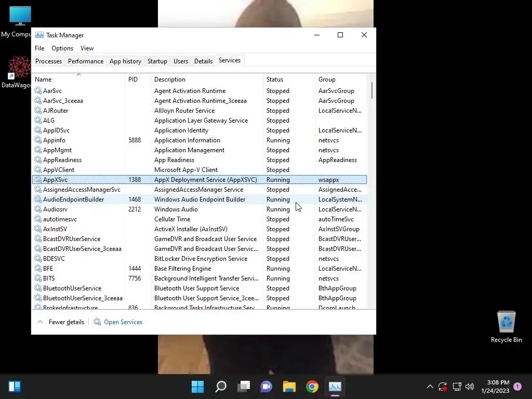Screen dimensions: 532x399
Task: Select the AssignedAccessManagerSvc service name
Action: pos(82,189)
